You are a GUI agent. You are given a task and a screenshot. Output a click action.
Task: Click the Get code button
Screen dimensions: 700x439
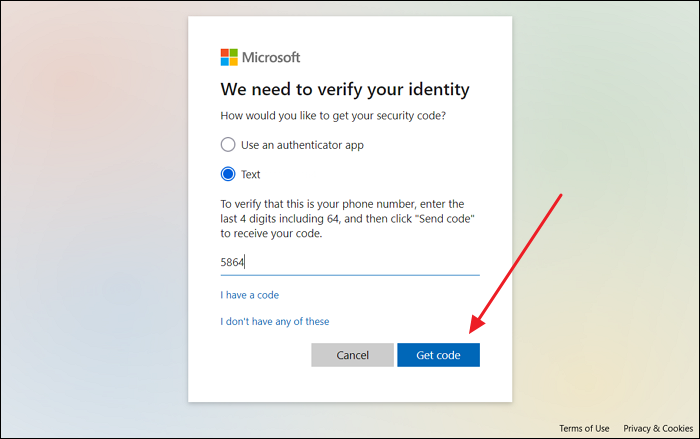tap(438, 355)
